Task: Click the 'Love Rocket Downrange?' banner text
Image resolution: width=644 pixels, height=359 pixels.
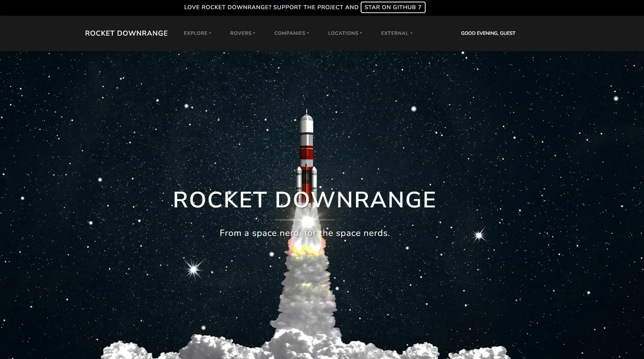Action: click(x=271, y=7)
